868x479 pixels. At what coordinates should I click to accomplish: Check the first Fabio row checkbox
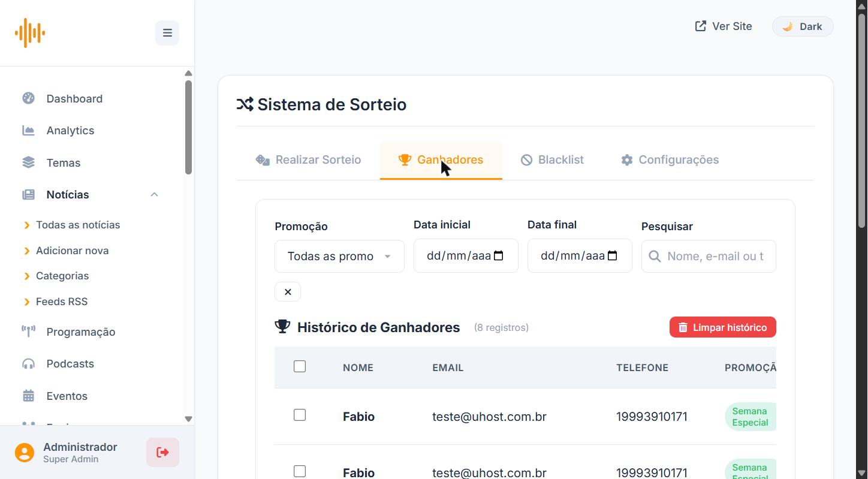[300, 415]
